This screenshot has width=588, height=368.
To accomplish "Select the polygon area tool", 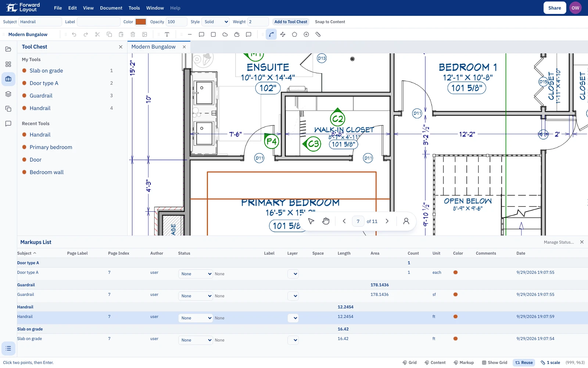I will (x=294, y=35).
